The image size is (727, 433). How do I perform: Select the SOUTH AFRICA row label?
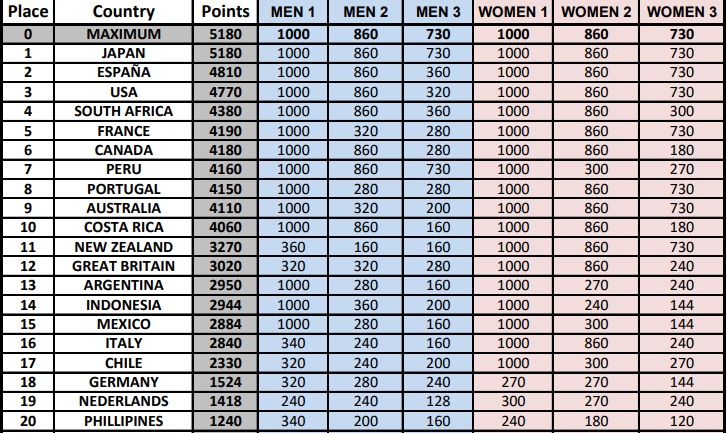point(123,111)
